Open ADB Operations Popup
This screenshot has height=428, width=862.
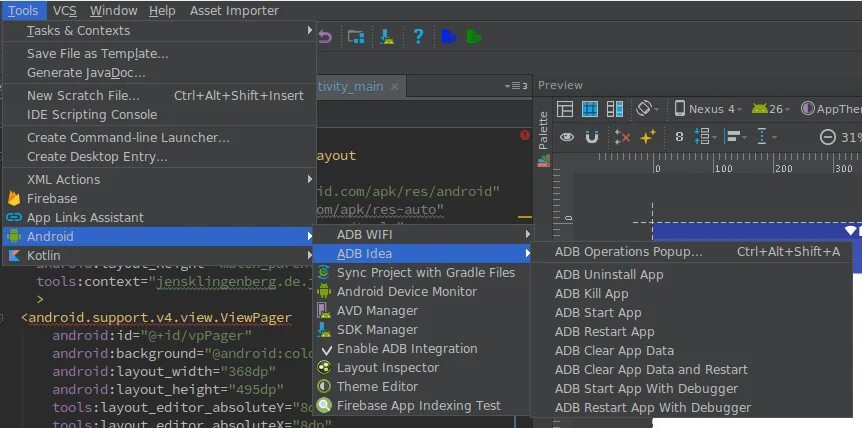692,252
